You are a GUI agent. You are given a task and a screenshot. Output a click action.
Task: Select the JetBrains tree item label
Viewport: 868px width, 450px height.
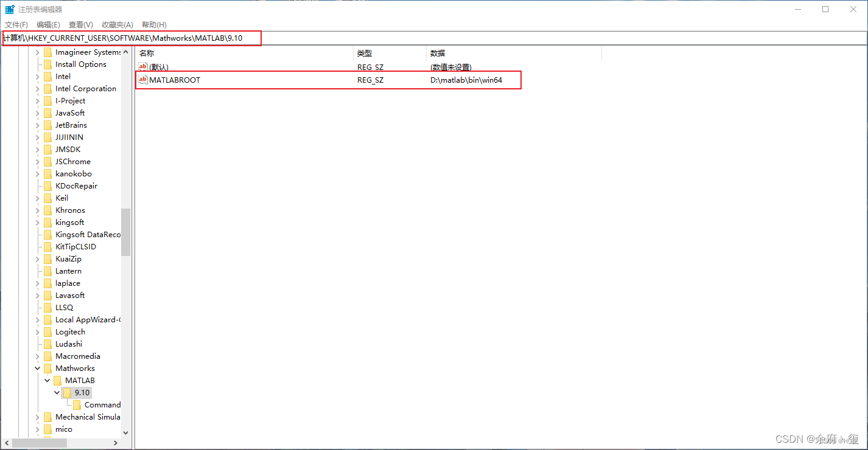pyautogui.click(x=71, y=125)
